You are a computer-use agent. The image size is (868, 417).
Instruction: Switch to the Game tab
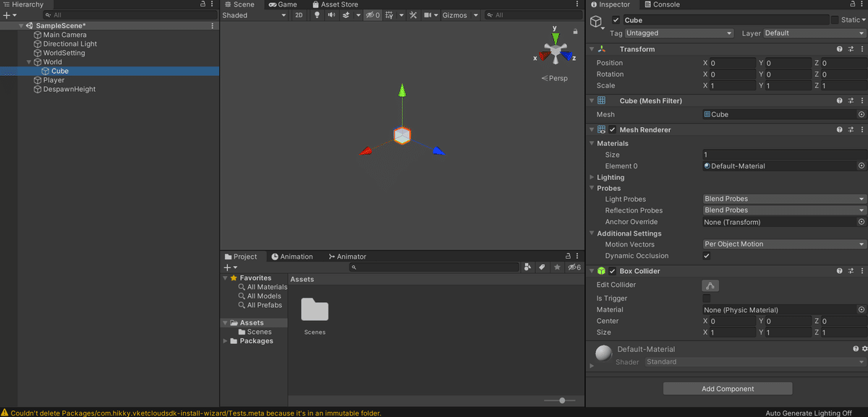283,4
